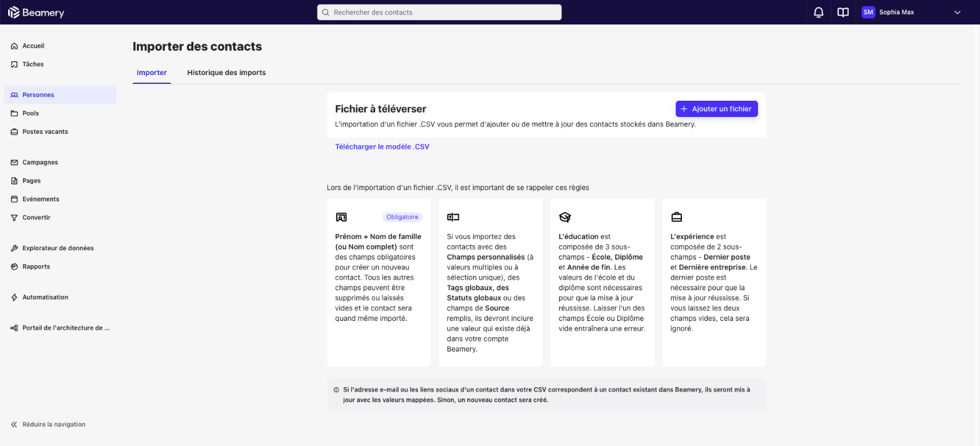Click Télécharger le modèle .CSV link

point(382,146)
